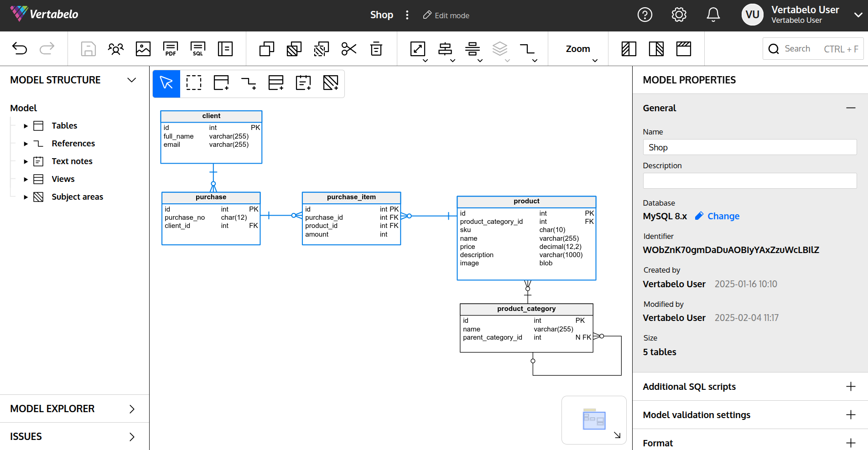This screenshot has height=450, width=868.
Task: Click the Cut scissors icon
Action: tap(349, 48)
